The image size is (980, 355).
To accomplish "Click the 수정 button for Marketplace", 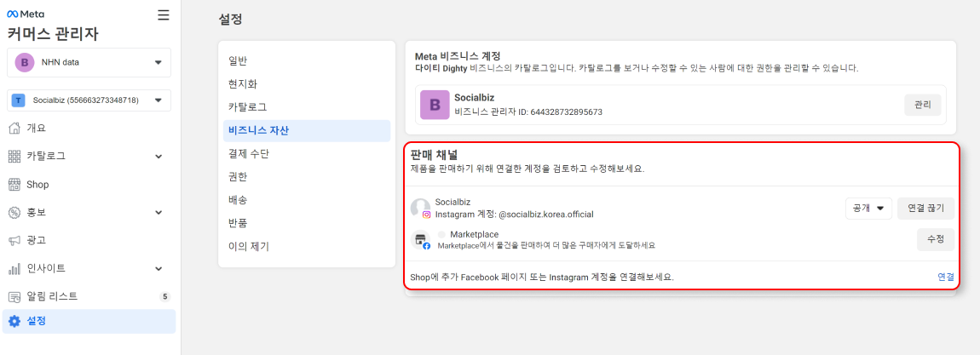I will 936,239.
